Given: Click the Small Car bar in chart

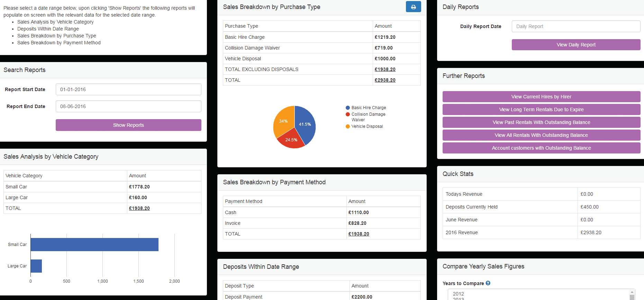Looking at the screenshot, I should (94, 245).
